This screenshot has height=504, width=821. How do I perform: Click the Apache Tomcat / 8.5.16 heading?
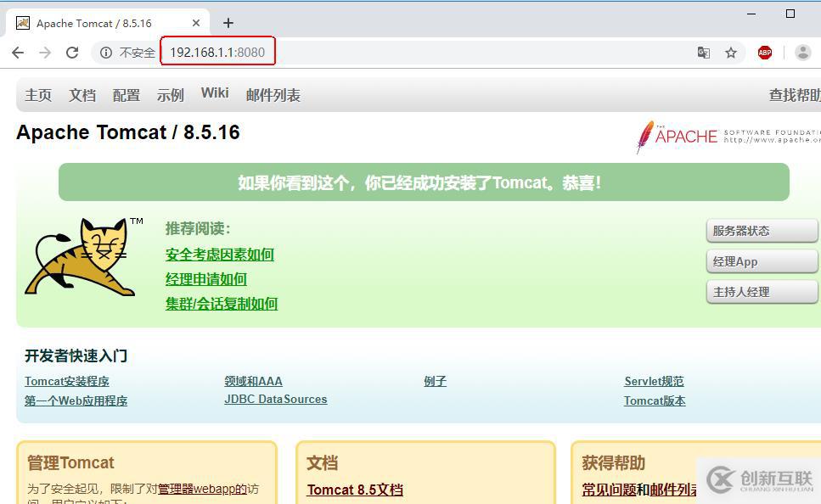(128, 132)
